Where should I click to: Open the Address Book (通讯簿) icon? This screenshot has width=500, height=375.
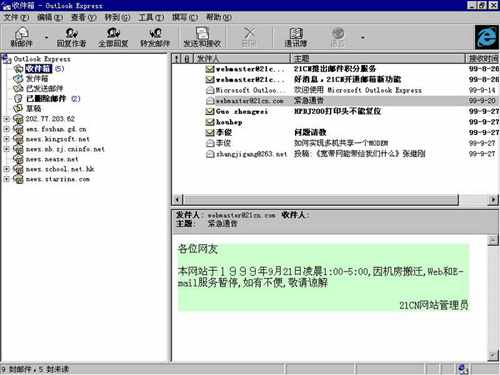coord(295,36)
